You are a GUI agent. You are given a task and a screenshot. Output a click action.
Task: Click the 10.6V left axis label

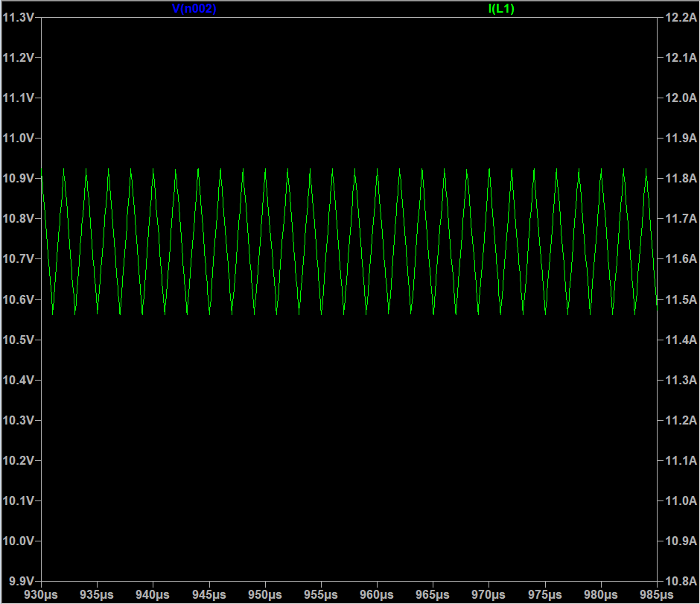(x=19, y=299)
